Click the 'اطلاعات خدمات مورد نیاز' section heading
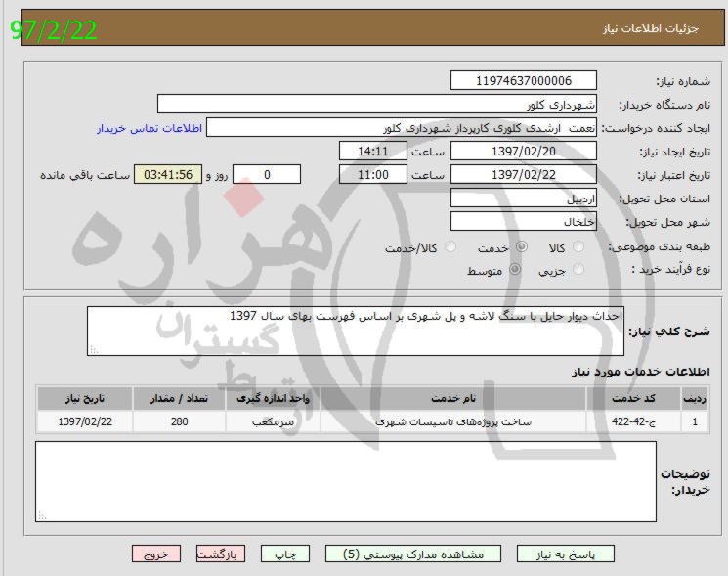The image size is (728, 576). pos(641,372)
